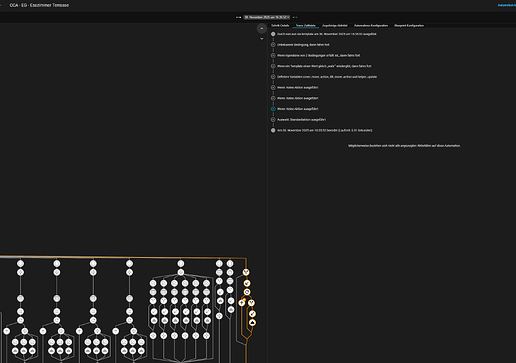Go to the older trace arrow
This screenshot has height=363, width=516.
pyautogui.click(x=238, y=17)
